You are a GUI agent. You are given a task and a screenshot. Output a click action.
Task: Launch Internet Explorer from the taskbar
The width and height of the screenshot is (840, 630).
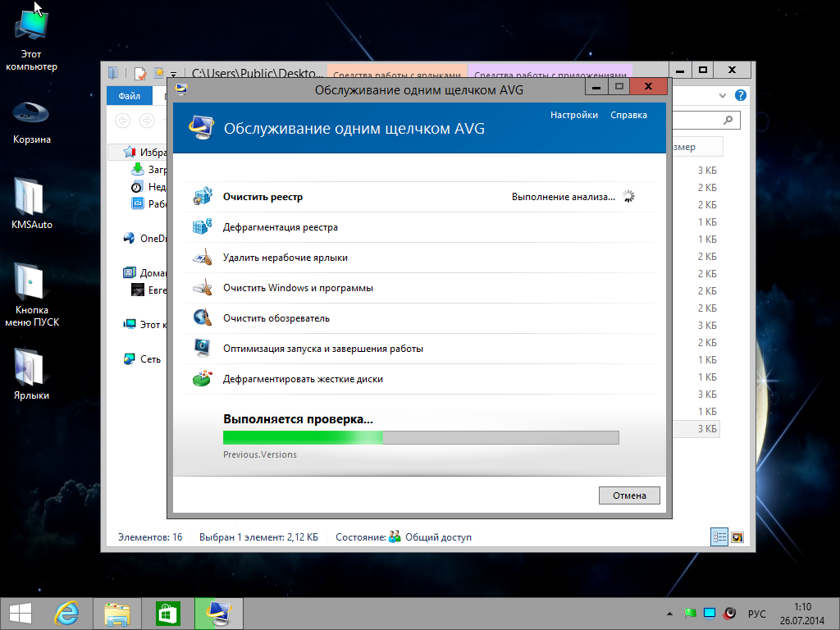tap(67, 614)
